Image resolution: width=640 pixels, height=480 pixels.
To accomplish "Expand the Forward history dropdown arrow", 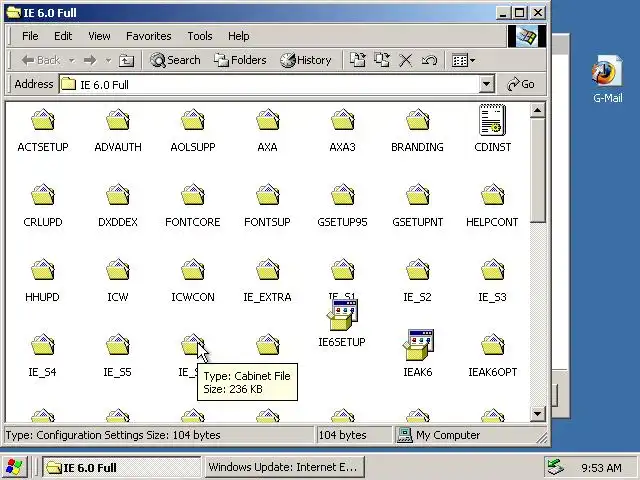I will pyautogui.click(x=108, y=60).
